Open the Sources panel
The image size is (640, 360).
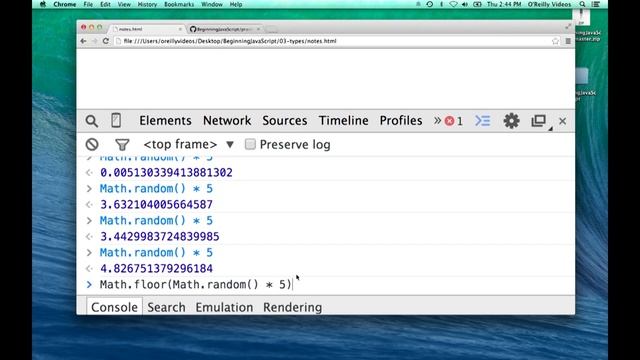284,120
